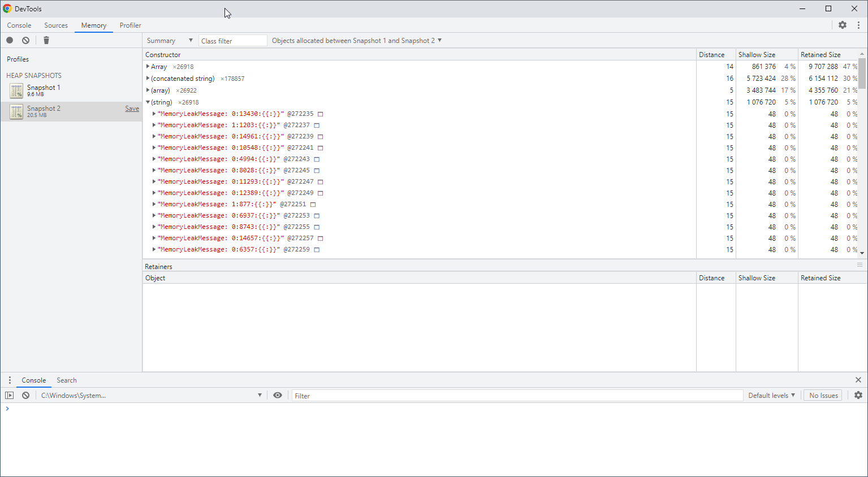The image size is (868, 477).
Task: Click the clear console icon
Action: tap(26, 396)
